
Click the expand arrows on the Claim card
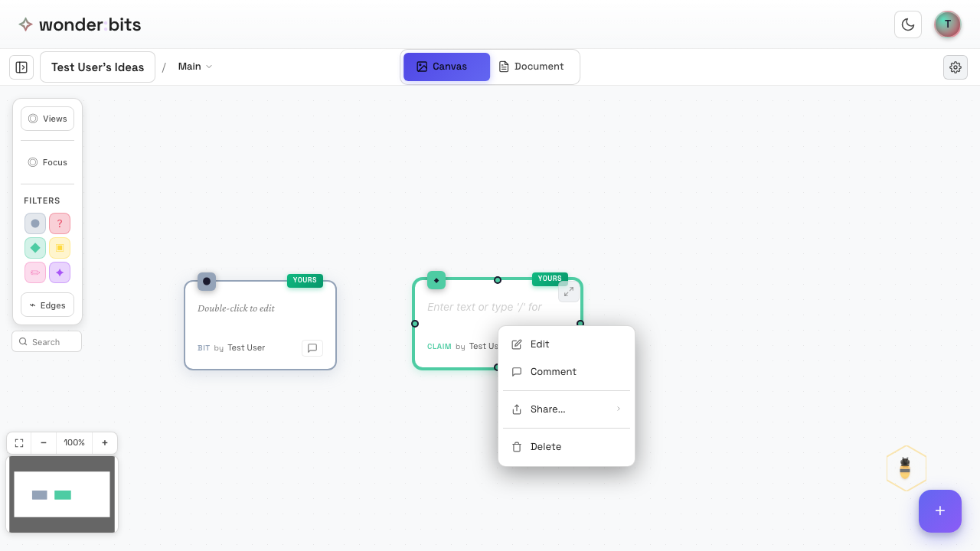[568, 292]
